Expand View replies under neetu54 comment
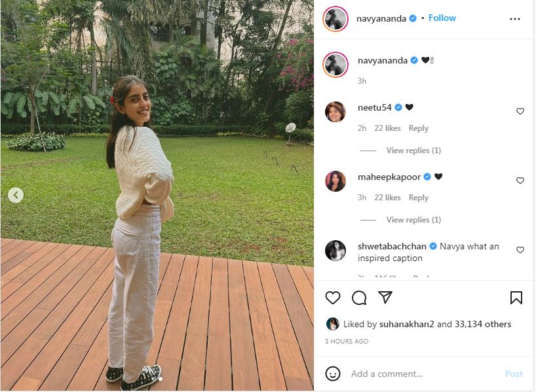Image resolution: width=536 pixels, height=392 pixels. pos(413,151)
